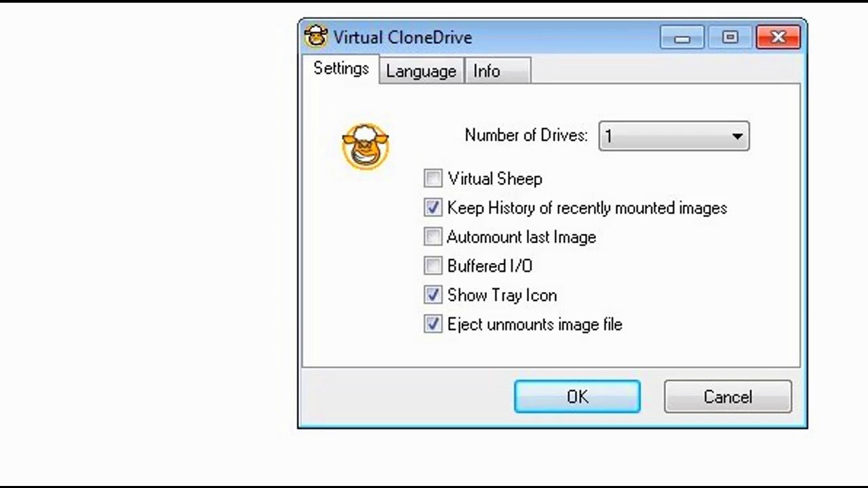Open the Number of Drives dropdown
The height and width of the screenshot is (488, 868).
pyautogui.click(x=673, y=136)
